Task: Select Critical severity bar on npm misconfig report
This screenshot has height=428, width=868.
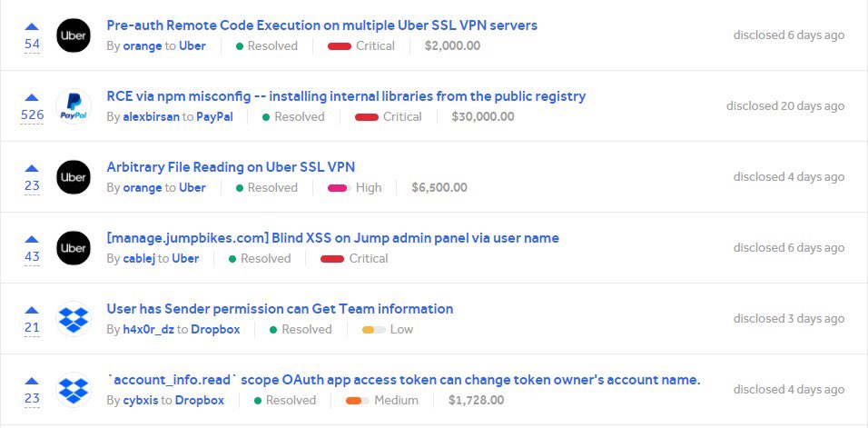Action: [x=367, y=117]
